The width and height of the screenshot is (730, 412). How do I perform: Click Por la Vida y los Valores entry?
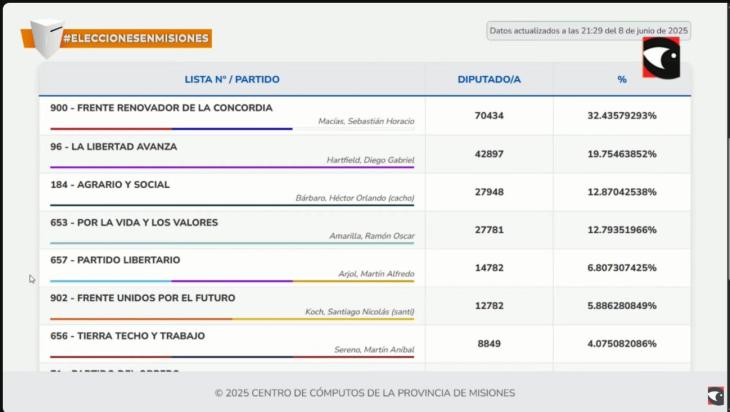click(134, 222)
